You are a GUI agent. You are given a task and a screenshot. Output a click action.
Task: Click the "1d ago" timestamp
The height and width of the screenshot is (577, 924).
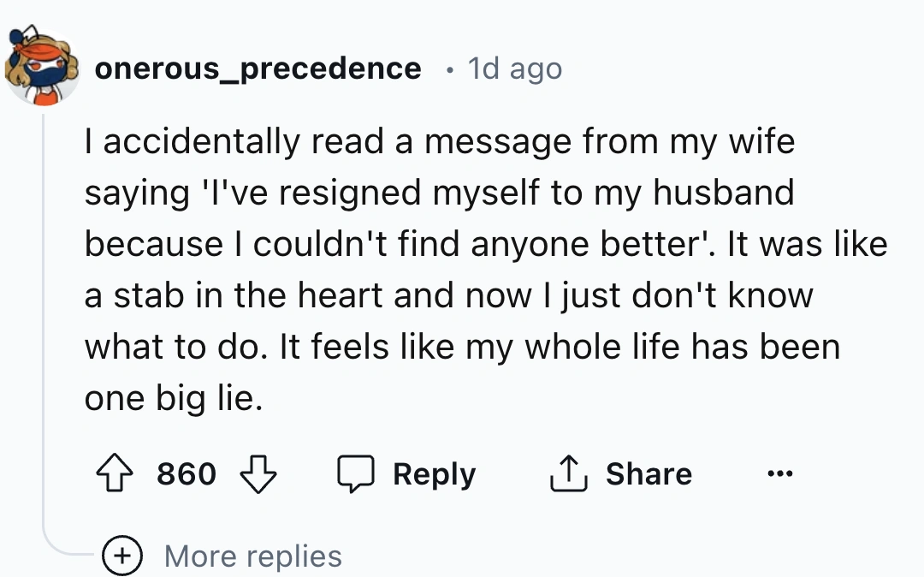514,68
